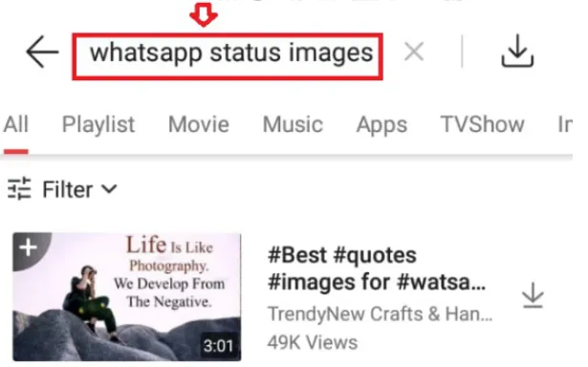Screen dimensions: 588x367
Task: Select the TVShow tab
Action: (482, 124)
